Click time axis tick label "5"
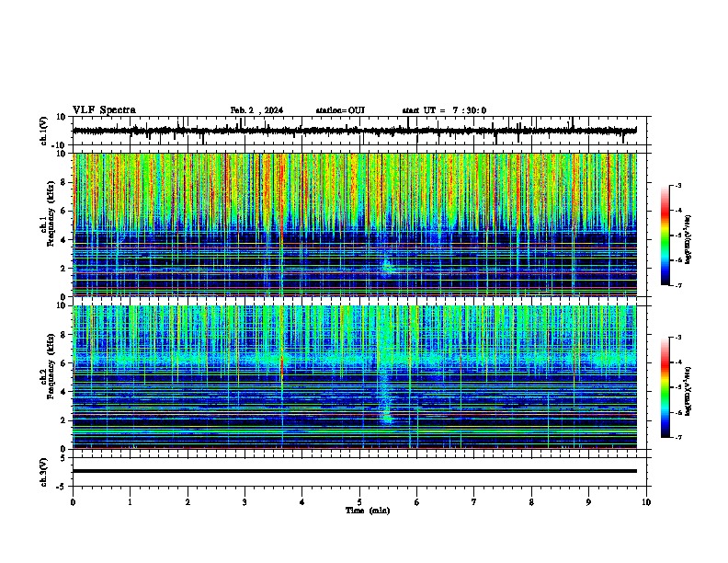 click(x=359, y=502)
